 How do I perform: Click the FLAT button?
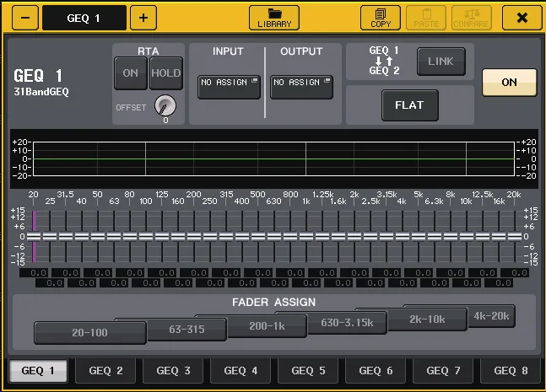409,105
